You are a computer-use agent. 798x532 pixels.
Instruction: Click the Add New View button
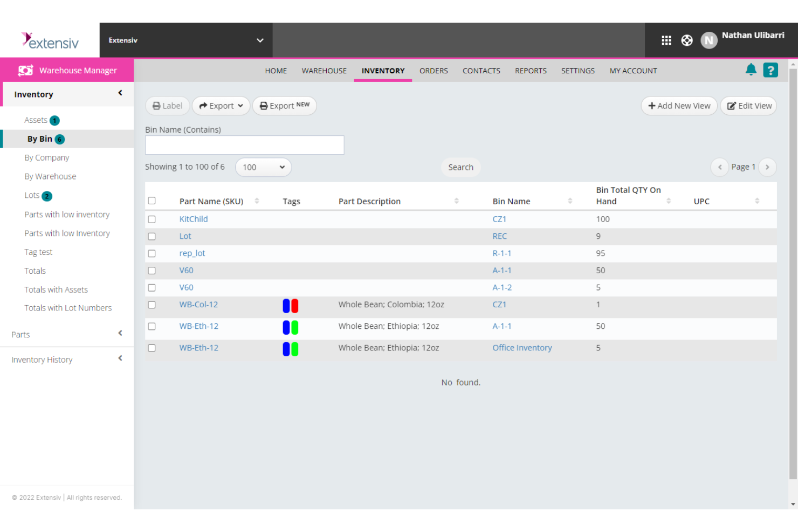(x=679, y=106)
